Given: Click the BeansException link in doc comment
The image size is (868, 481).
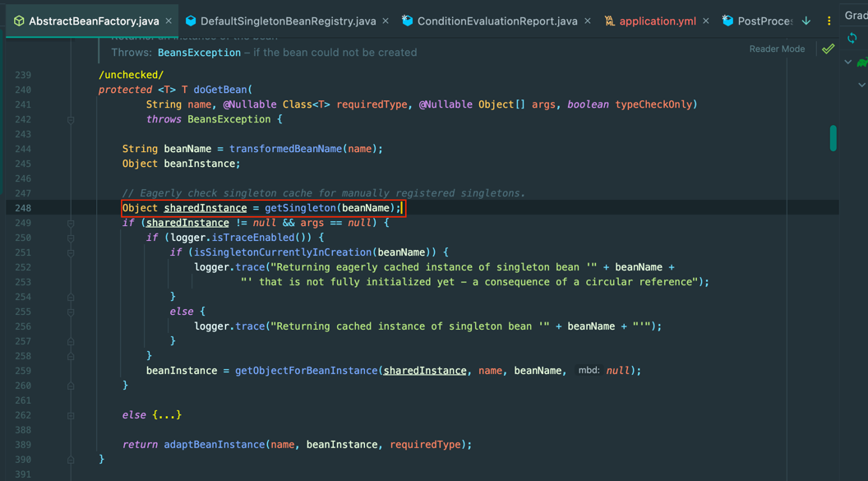Looking at the screenshot, I should coord(199,53).
